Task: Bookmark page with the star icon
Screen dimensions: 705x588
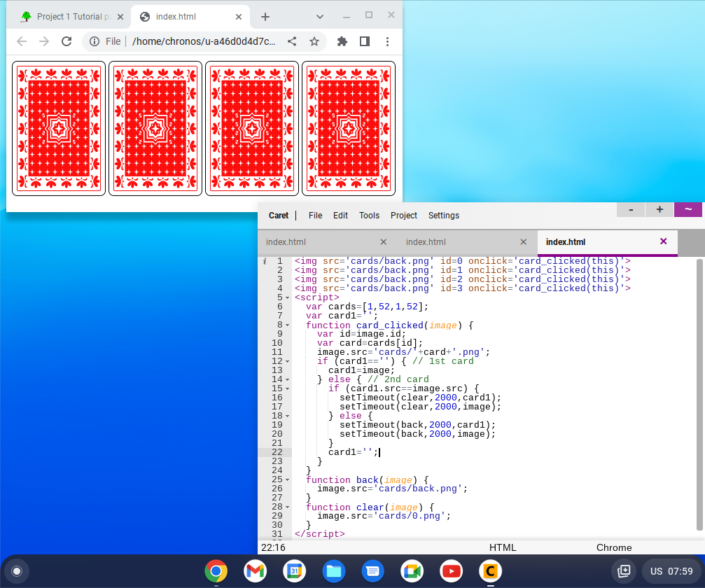Action: tap(314, 41)
